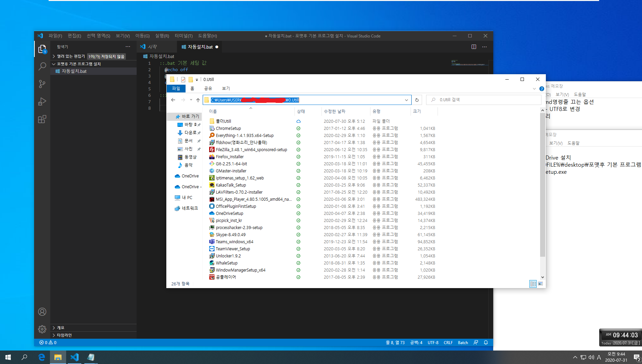Select the TeamViewer_Setup file

(x=233, y=249)
